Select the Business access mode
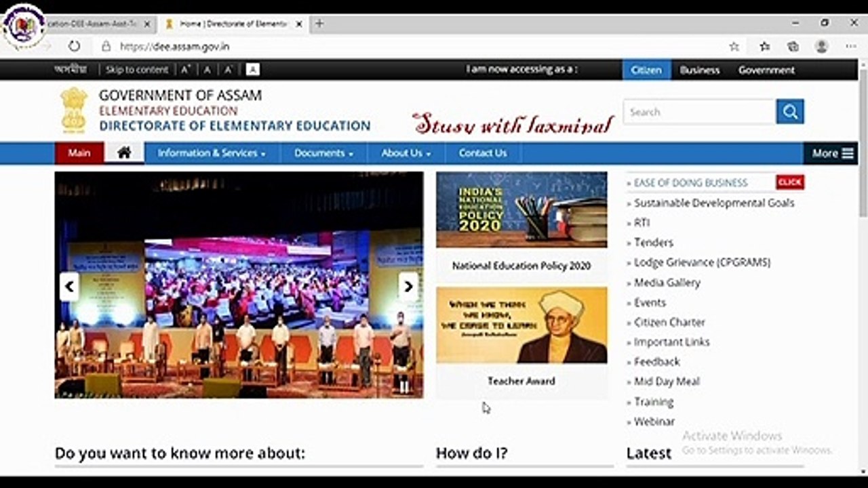The width and height of the screenshot is (868, 488). (700, 70)
